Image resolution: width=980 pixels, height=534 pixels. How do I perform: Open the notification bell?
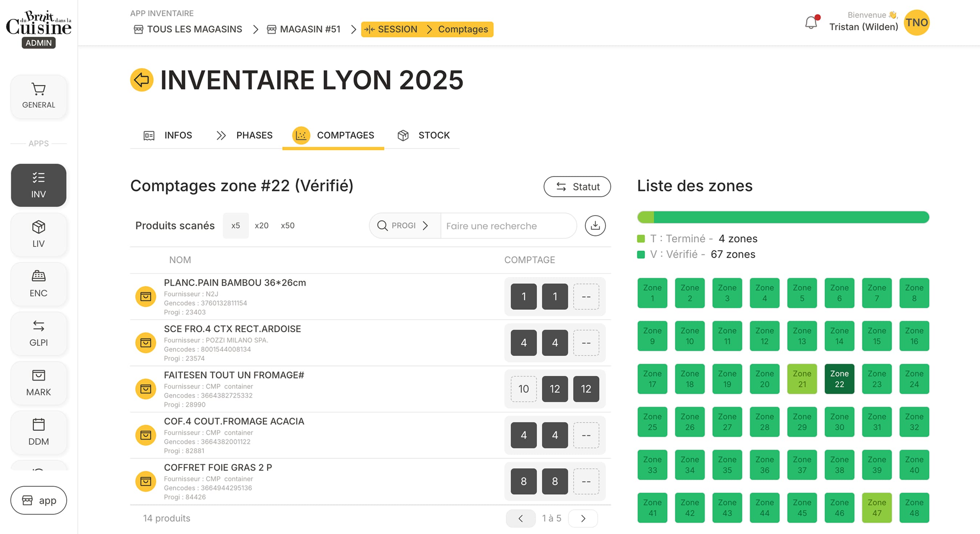(812, 23)
